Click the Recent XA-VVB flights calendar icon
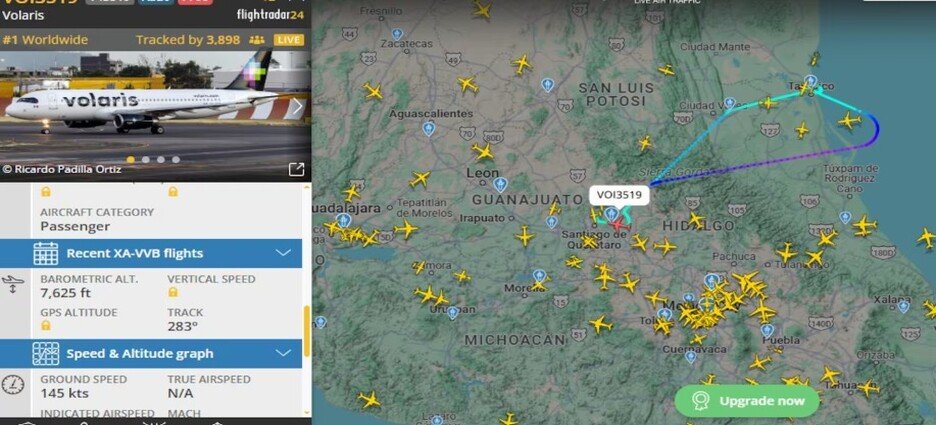The height and width of the screenshot is (425, 936). coord(45,253)
